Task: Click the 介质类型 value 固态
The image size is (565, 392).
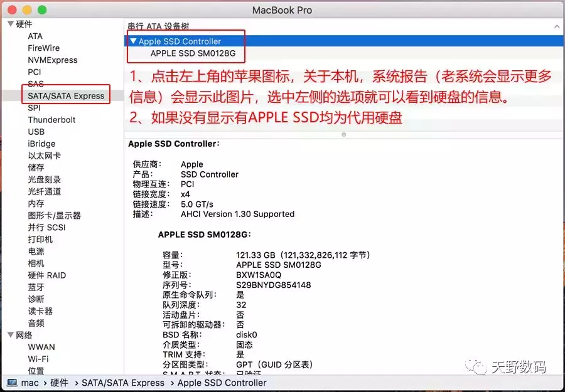Action: pyautogui.click(x=244, y=345)
